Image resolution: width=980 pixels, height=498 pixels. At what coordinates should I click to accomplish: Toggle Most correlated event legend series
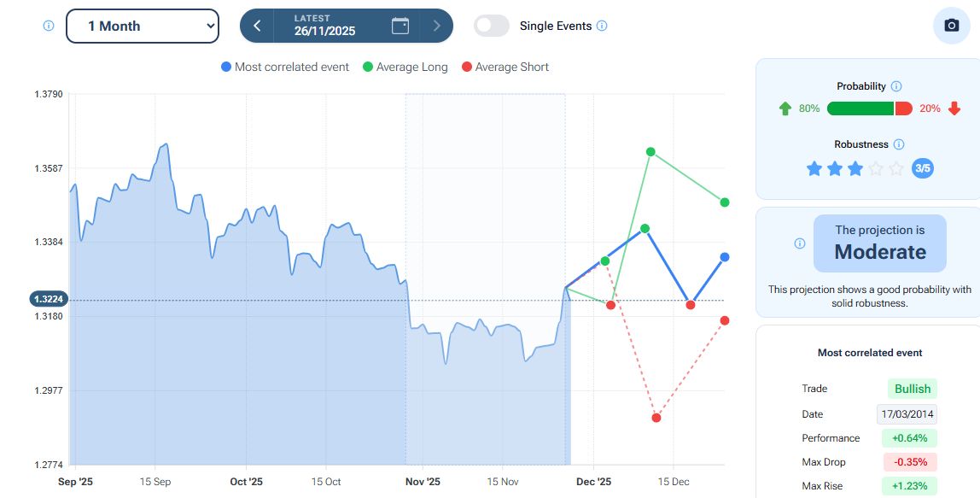[x=285, y=67]
